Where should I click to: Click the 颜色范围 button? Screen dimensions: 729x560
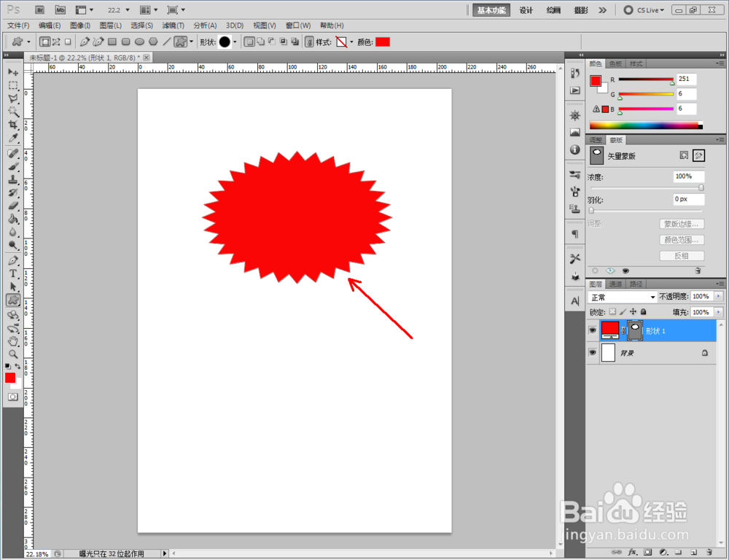point(682,240)
